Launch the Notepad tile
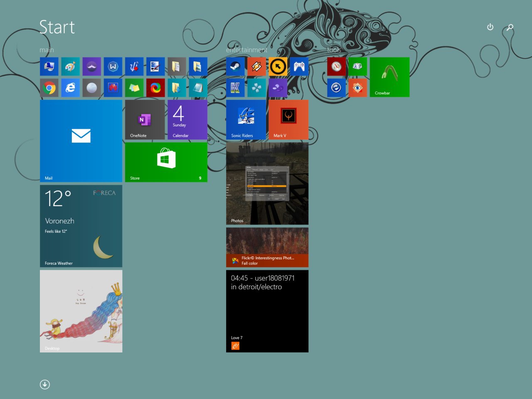 click(198, 88)
